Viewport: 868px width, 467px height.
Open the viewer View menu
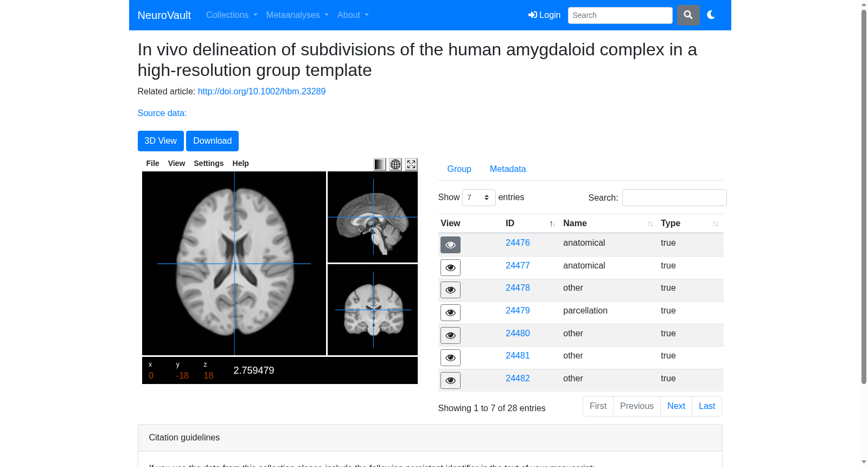pos(177,163)
